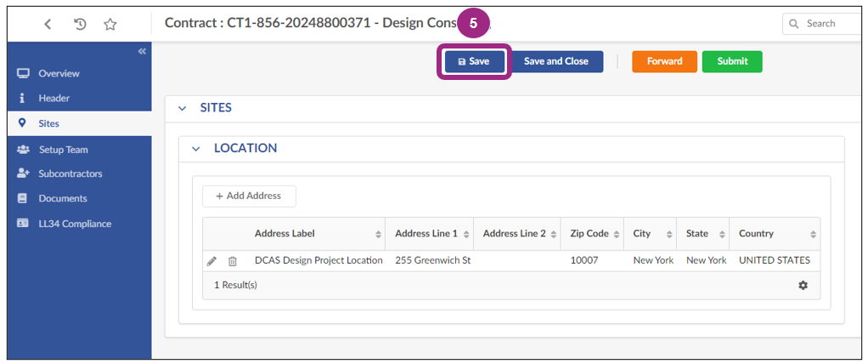This screenshot has width=868, height=364.
Task: Click the '1 Result(s)' footer text
Action: pyautogui.click(x=235, y=285)
